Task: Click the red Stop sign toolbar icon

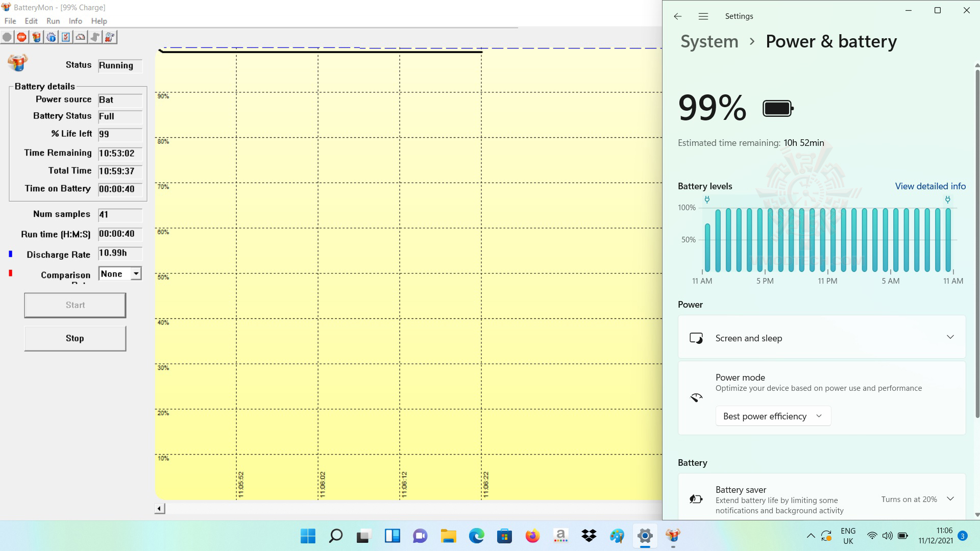Action: click(21, 37)
